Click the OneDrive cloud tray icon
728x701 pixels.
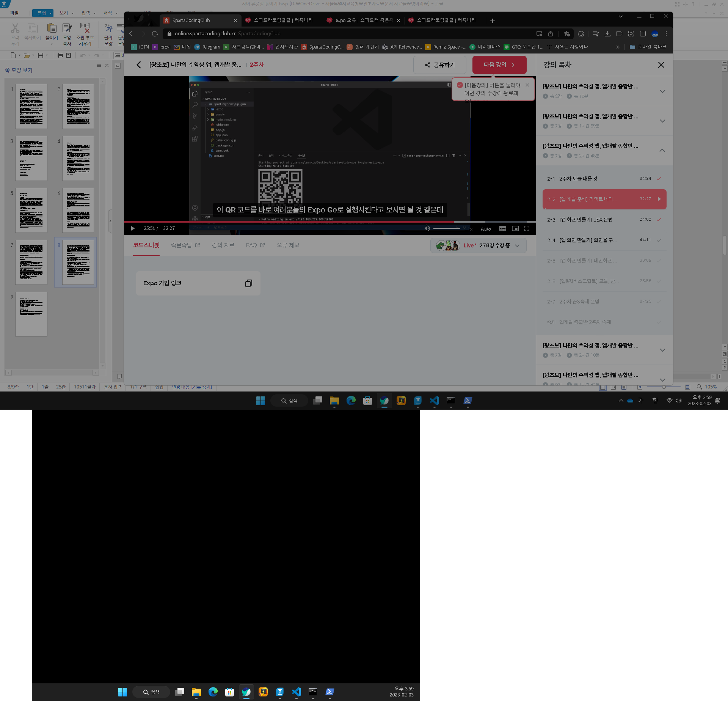coord(630,401)
